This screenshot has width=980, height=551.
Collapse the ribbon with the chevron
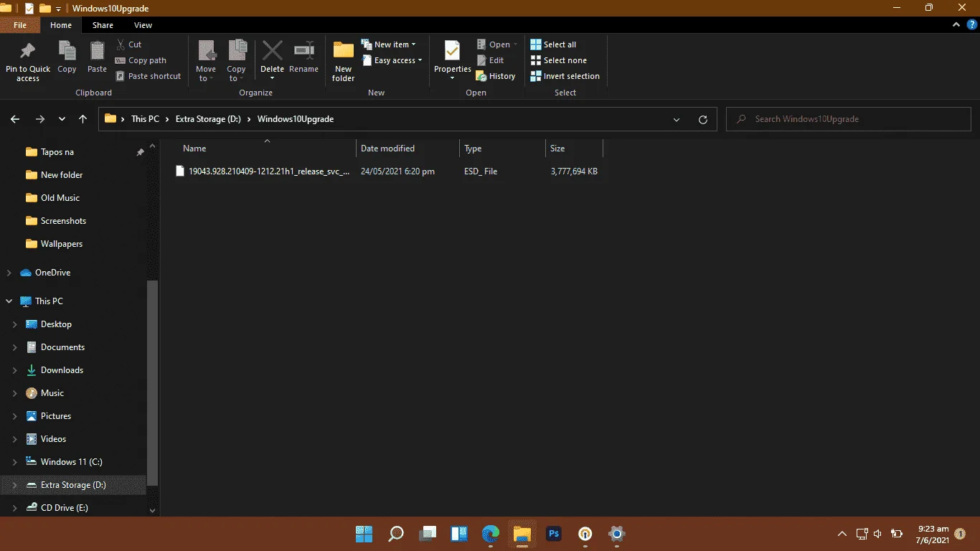coord(956,24)
